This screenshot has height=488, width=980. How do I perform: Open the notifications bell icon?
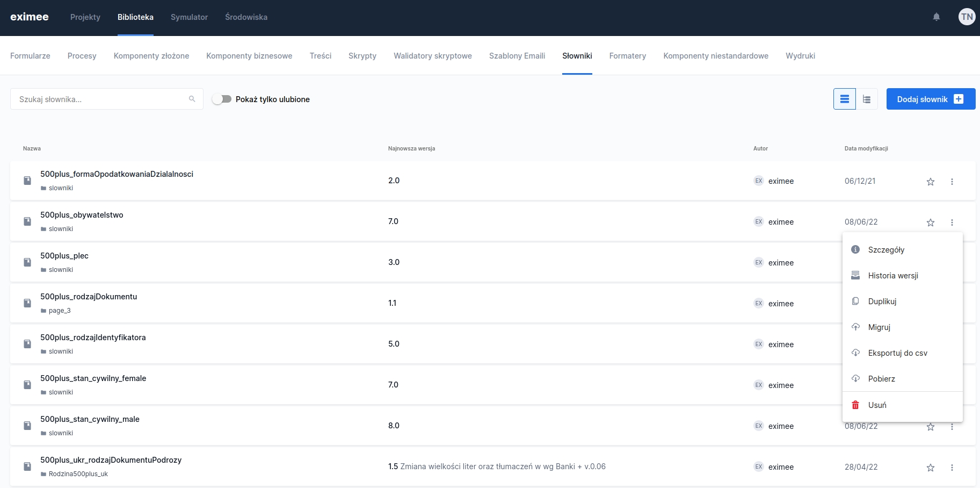click(x=936, y=17)
